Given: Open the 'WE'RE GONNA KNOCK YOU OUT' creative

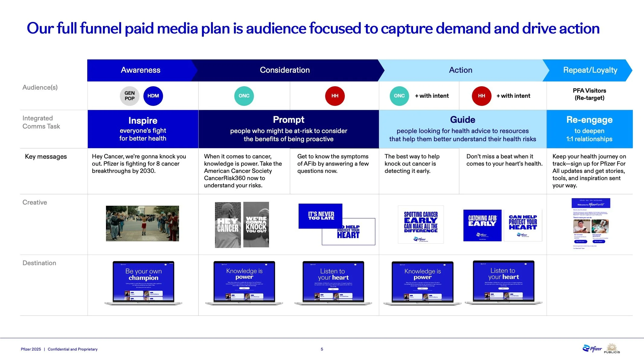Looking at the screenshot, I should 256,225.
